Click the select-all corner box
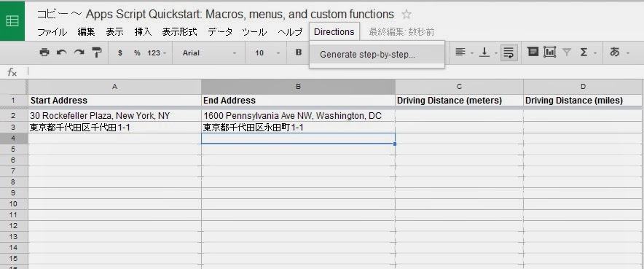644x269 pixels. (x=13, y=87)
